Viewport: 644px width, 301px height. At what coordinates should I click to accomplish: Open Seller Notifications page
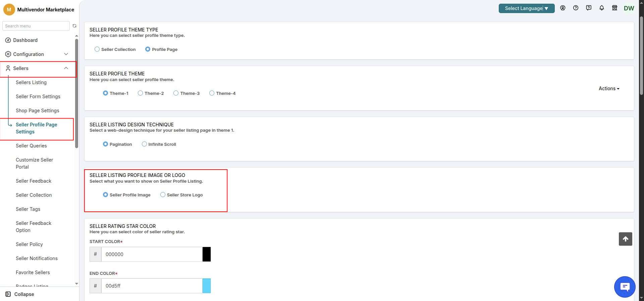(x=37, y=258)
